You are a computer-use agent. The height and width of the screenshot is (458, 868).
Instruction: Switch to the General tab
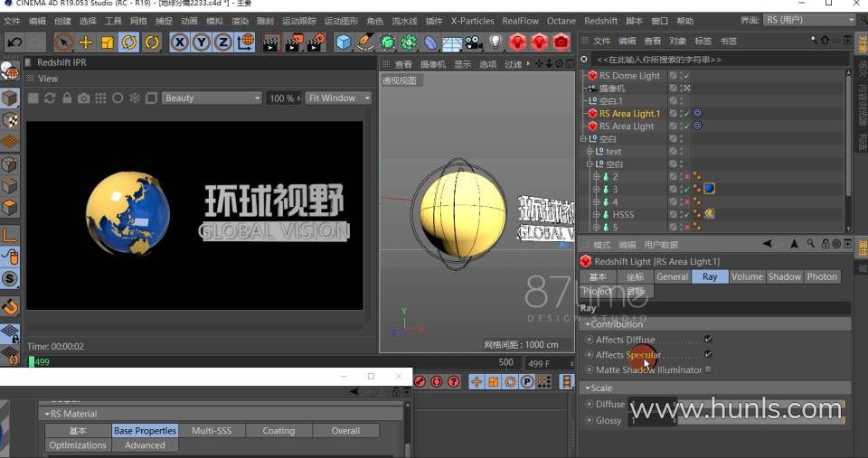click(x=672, y=276)
